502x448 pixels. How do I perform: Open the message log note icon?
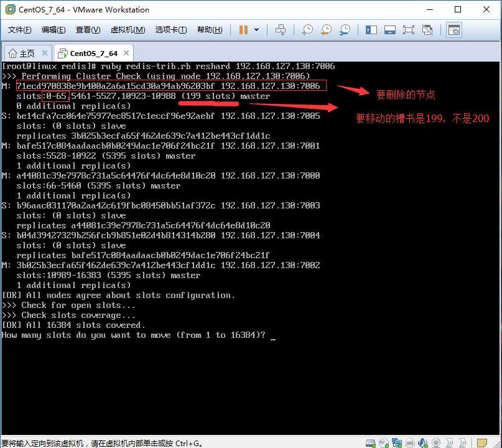tap(482, 443)
